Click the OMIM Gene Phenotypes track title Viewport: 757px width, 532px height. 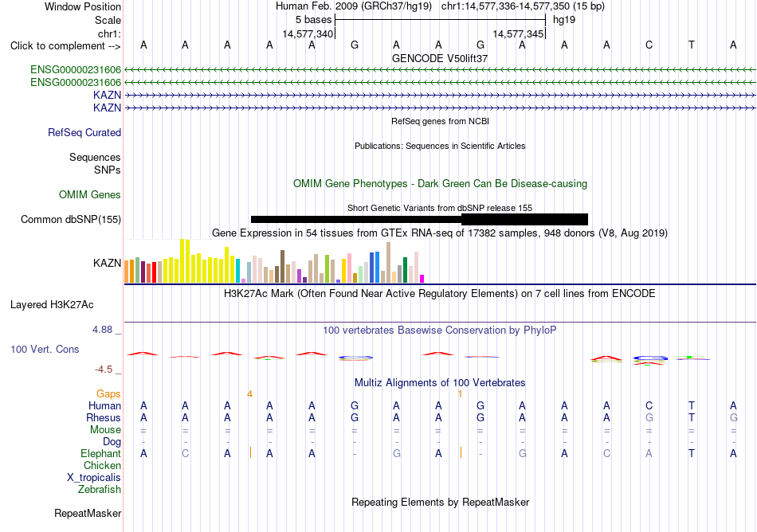[441, 184]
